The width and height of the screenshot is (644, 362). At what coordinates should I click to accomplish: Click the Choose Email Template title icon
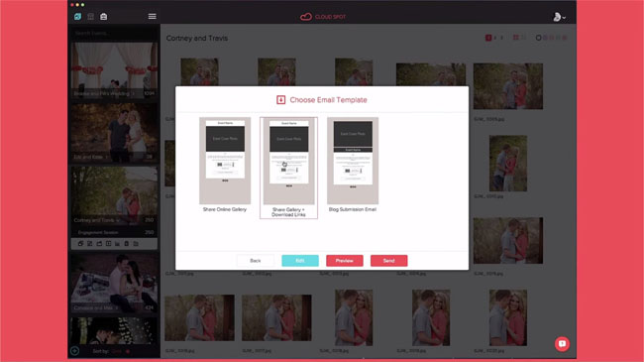point(281,100)
